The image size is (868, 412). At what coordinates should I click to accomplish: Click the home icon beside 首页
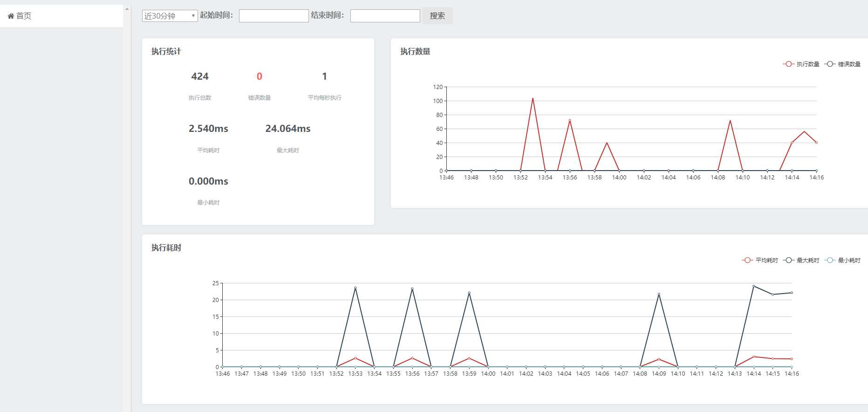coord(11,16)
